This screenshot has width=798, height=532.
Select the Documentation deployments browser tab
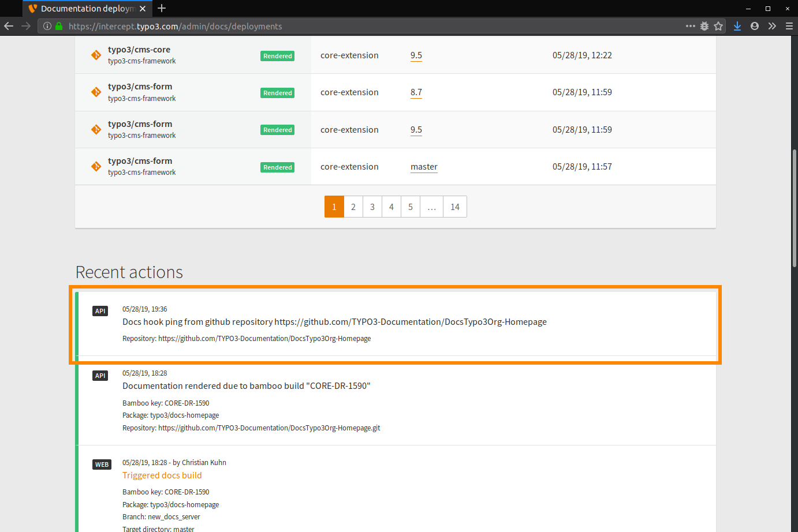[x=87, y=9]
